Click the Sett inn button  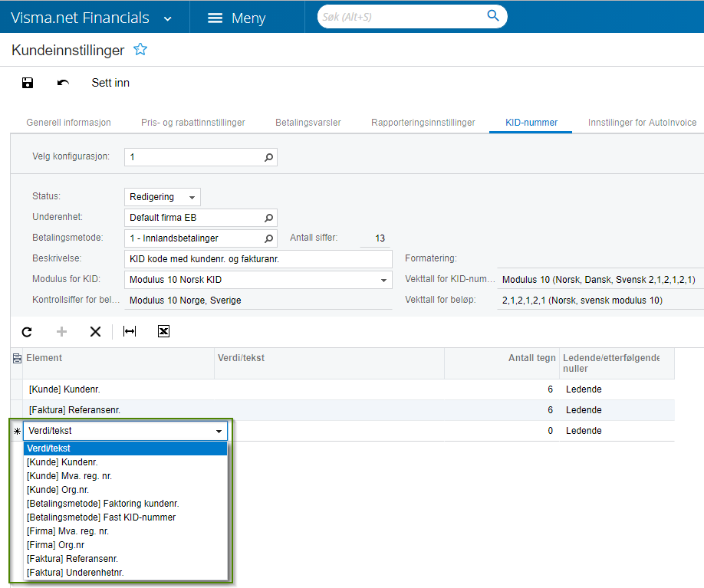click(110, 83)
